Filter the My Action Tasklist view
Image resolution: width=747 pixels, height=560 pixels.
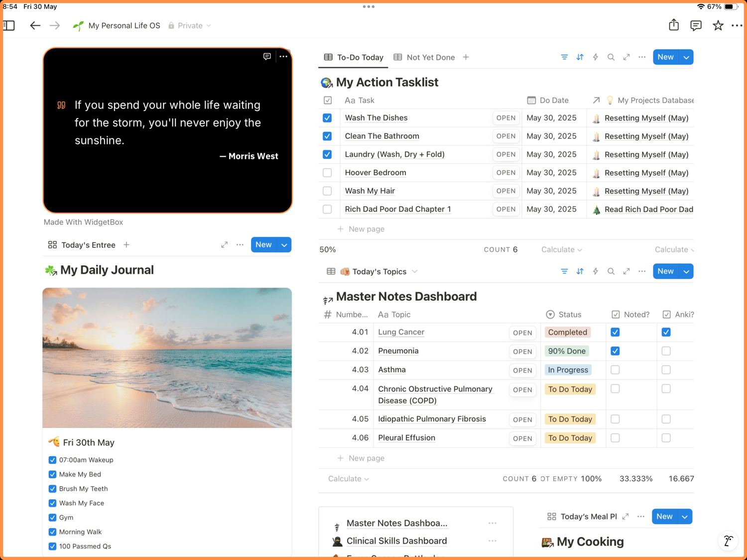(564, 57)
